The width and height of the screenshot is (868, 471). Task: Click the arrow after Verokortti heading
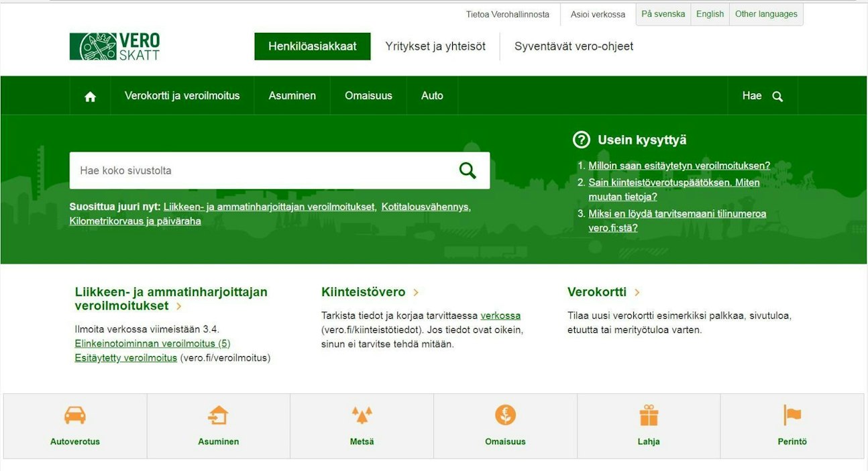[637, 293]
